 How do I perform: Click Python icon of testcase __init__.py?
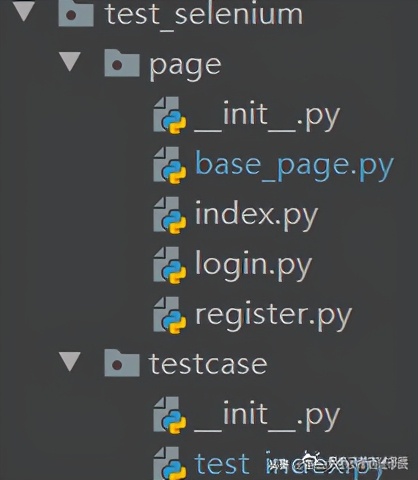170,415
